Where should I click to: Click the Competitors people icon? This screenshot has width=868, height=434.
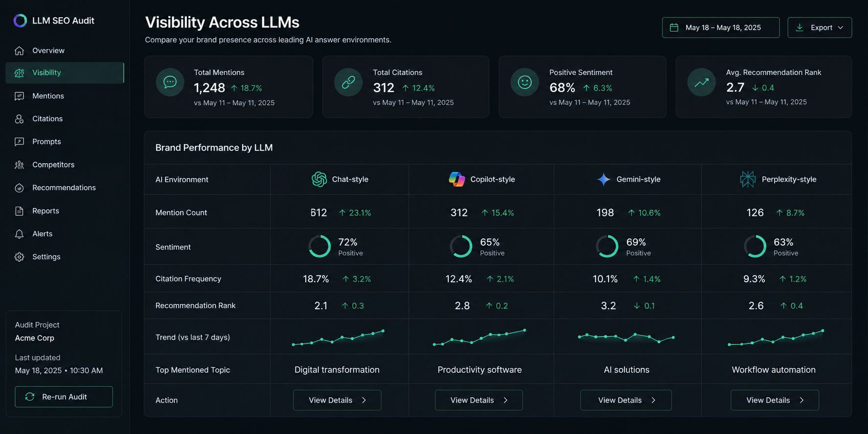pyautogui.click(x=19, y=165)
